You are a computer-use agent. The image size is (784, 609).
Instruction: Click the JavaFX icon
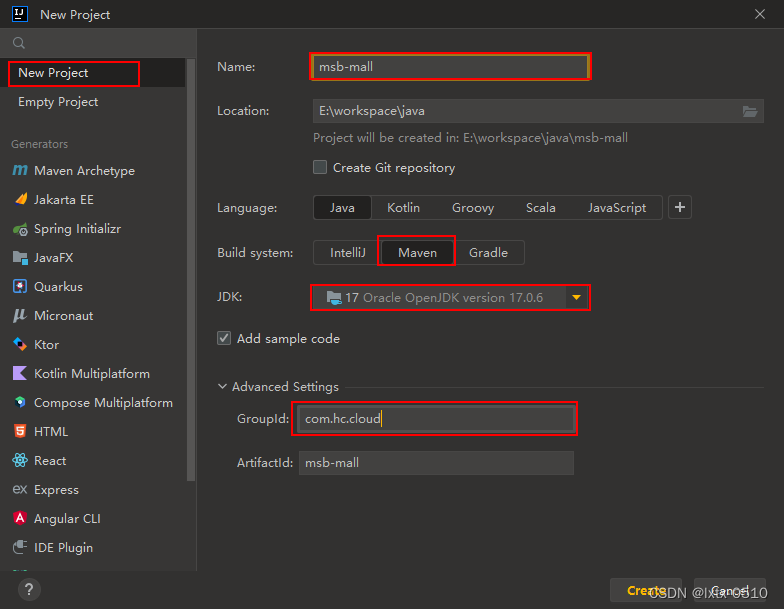click(20, 258)
